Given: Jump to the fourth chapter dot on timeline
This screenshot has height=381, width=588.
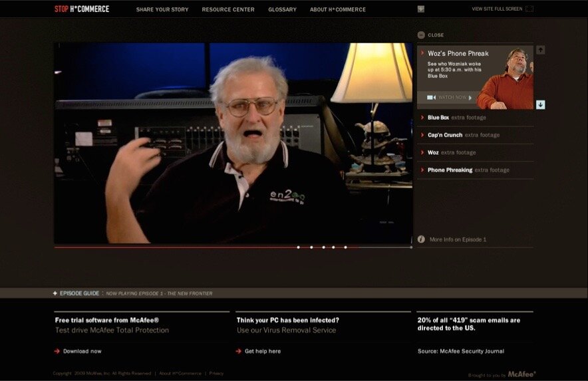Looking at the screenshot, I should pos(333,247).
